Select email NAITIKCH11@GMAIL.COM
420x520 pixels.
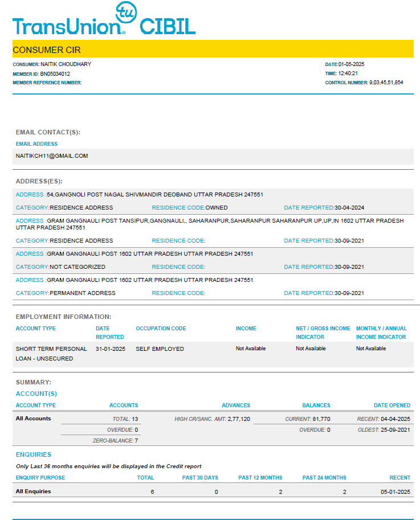click(x=52, y=156)
